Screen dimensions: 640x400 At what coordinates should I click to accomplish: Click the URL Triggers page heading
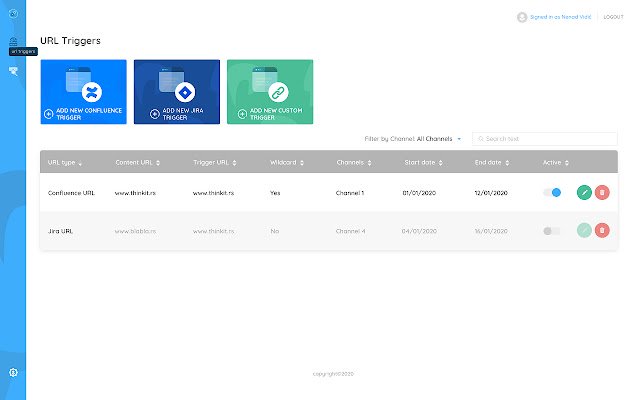coord(70,41)
